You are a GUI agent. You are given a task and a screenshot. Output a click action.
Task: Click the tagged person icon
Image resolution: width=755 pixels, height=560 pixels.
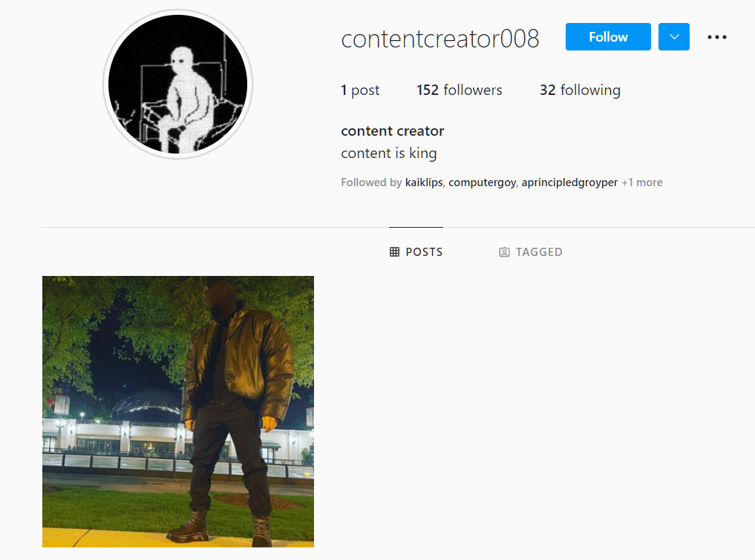504,252
